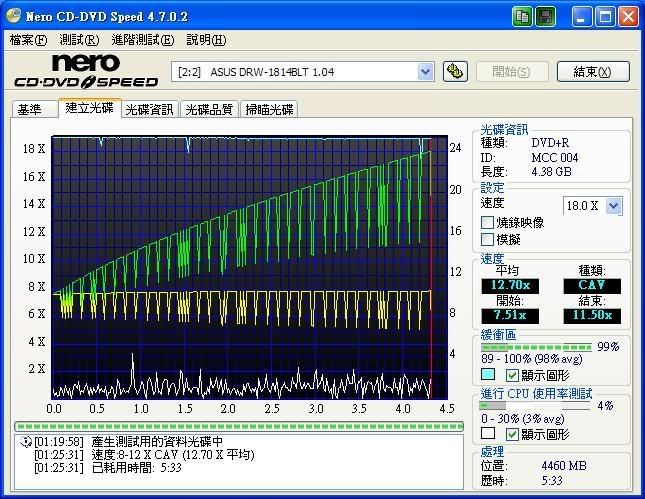Click the green overall progress bar below the graph
This screenshot has width=645, height=499.
[239, 426]
